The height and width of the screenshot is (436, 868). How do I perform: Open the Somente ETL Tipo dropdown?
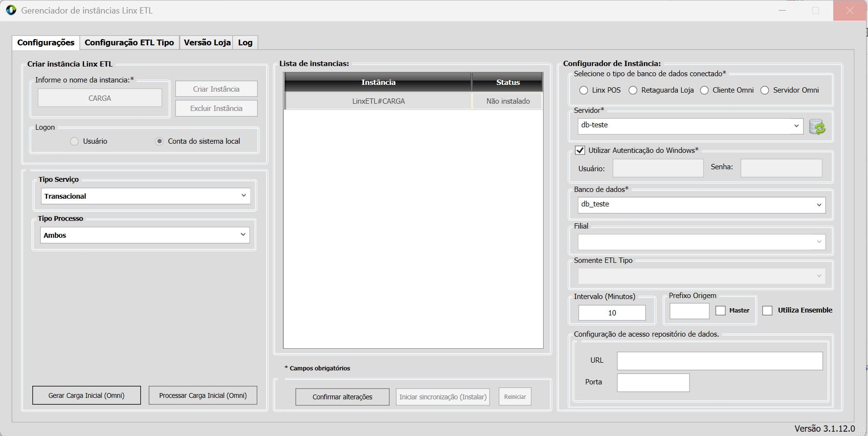[x=701, y=276]
